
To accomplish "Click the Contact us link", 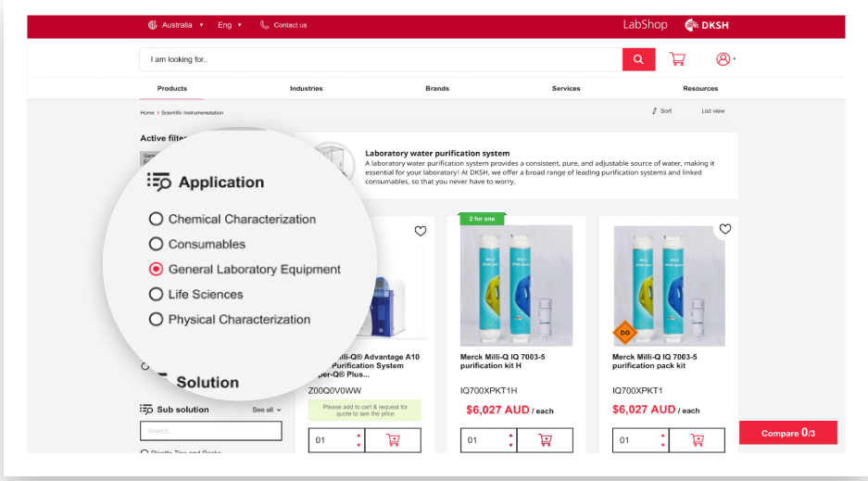I will [x=283, y=25].
